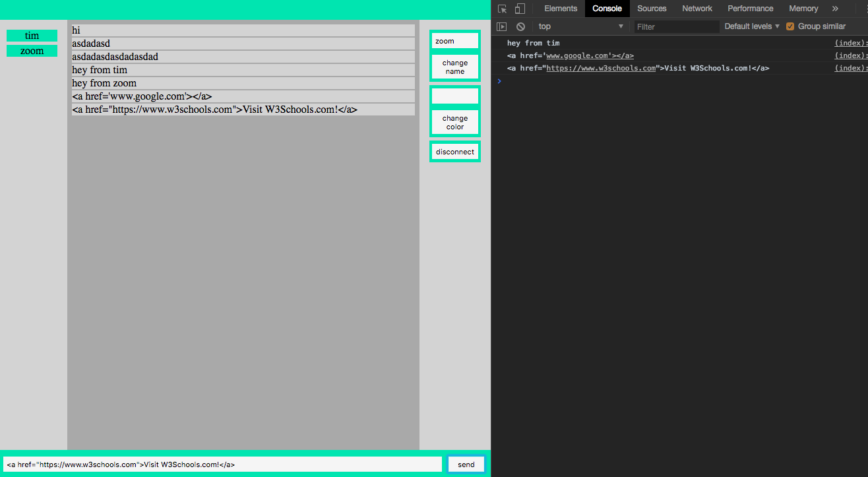Select user 'zoom' in the user list
The height and width of the screenshot is (477, 868).
click(32, 51)
